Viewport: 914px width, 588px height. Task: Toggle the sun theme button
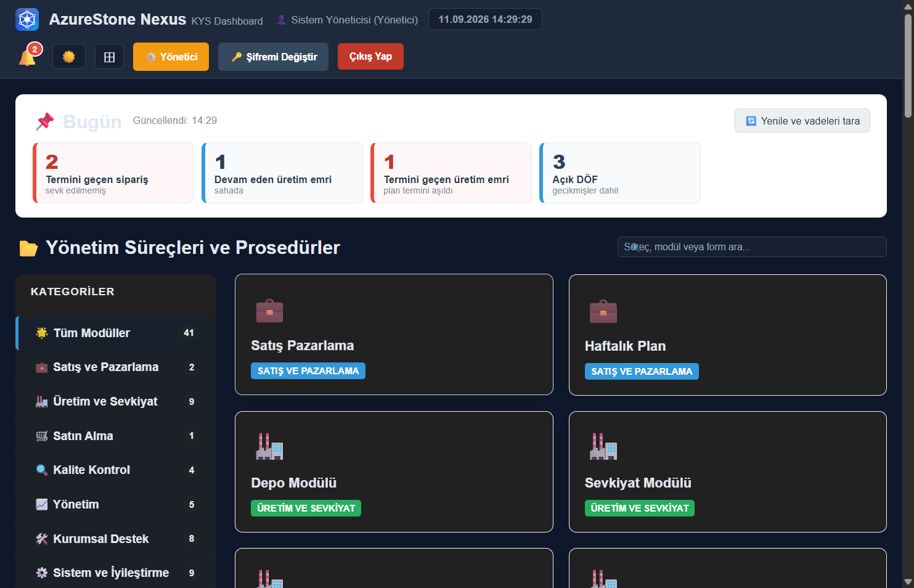[x=69, y=57]
